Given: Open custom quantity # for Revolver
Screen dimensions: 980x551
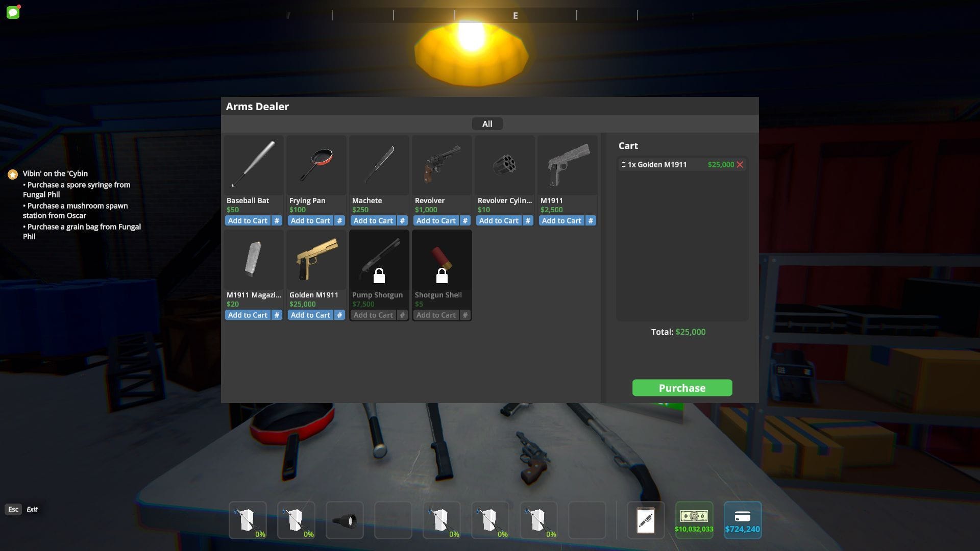Looking at the screenshot, I should 465,221.
